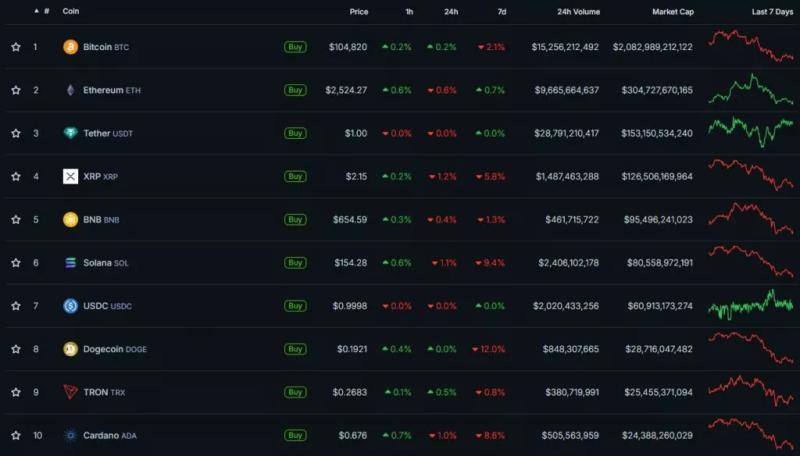Click XRP price $2.15

point(356,176)
